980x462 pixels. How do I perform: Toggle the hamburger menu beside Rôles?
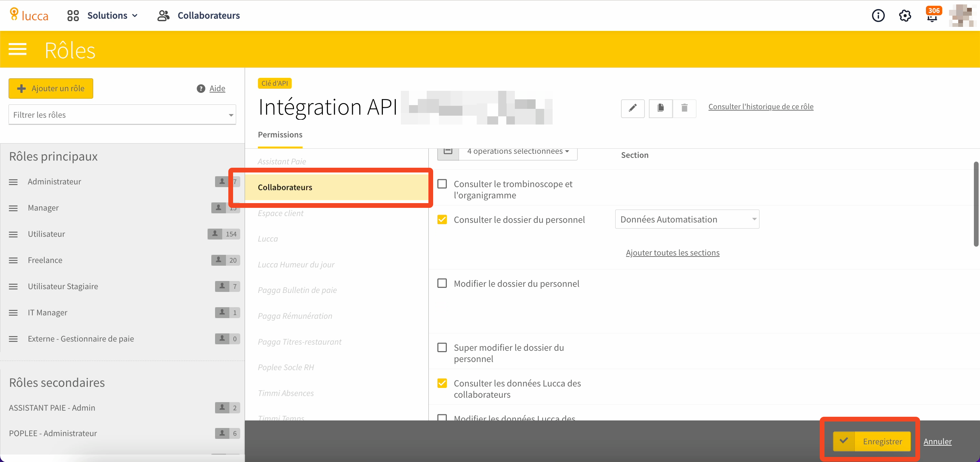pyautogui.click(x=17, y=49)
